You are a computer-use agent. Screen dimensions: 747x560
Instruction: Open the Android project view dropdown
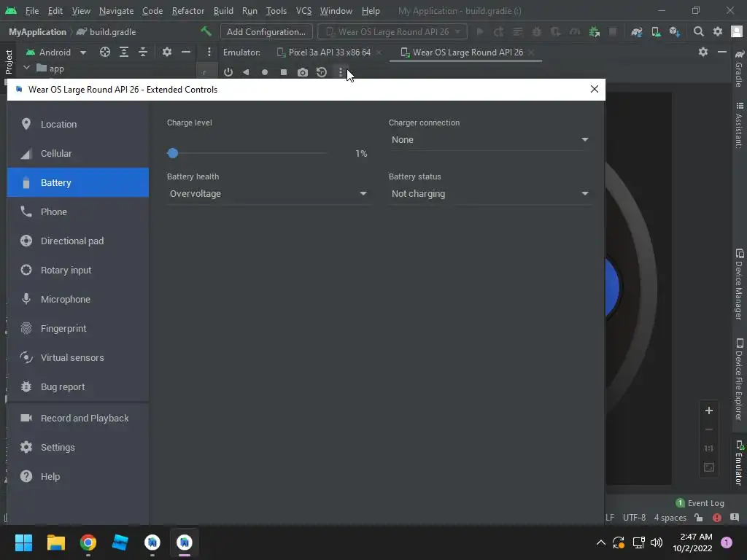tap(56, 52)
